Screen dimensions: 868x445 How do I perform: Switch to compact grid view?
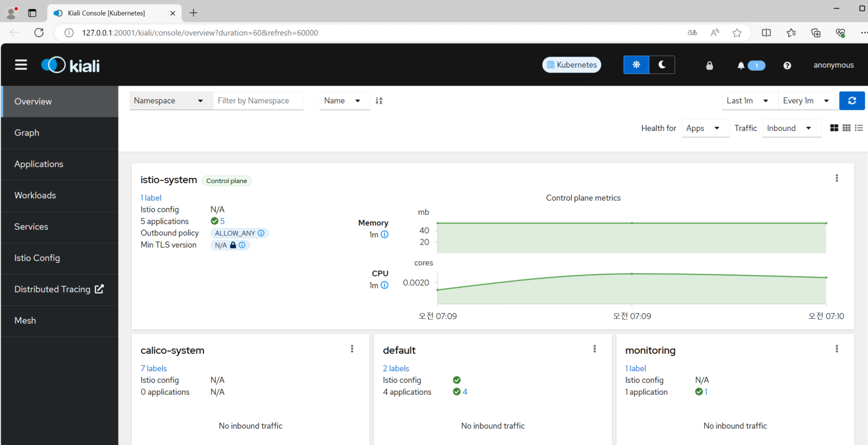(x=846, y=128)
